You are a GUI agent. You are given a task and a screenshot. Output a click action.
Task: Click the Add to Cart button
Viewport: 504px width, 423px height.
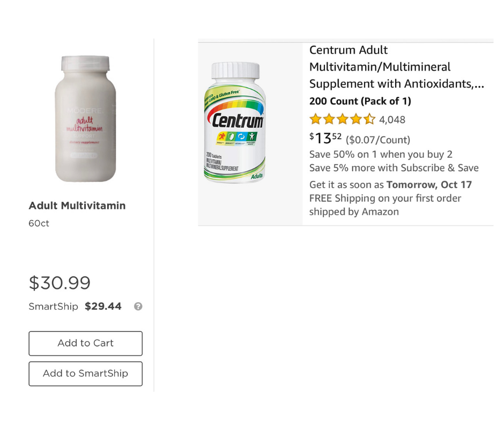85,344
